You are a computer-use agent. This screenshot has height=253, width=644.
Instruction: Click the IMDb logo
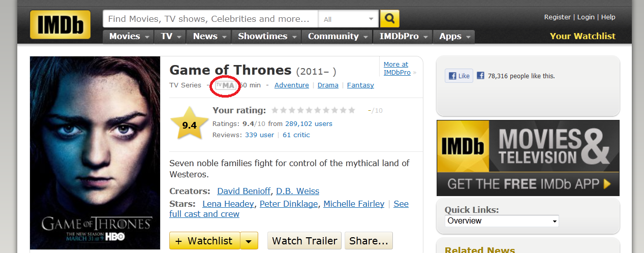60,24
